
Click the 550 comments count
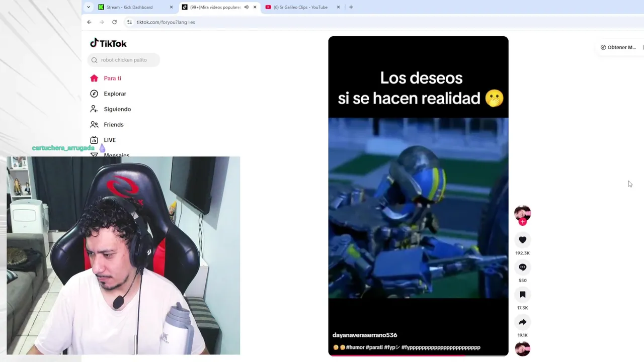point(522,281)
